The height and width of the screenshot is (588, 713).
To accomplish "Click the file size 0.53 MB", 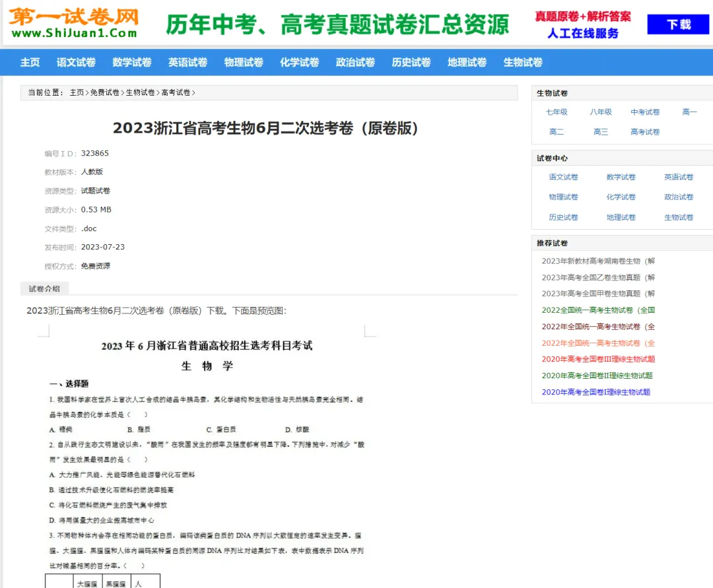I will (96, 209).
